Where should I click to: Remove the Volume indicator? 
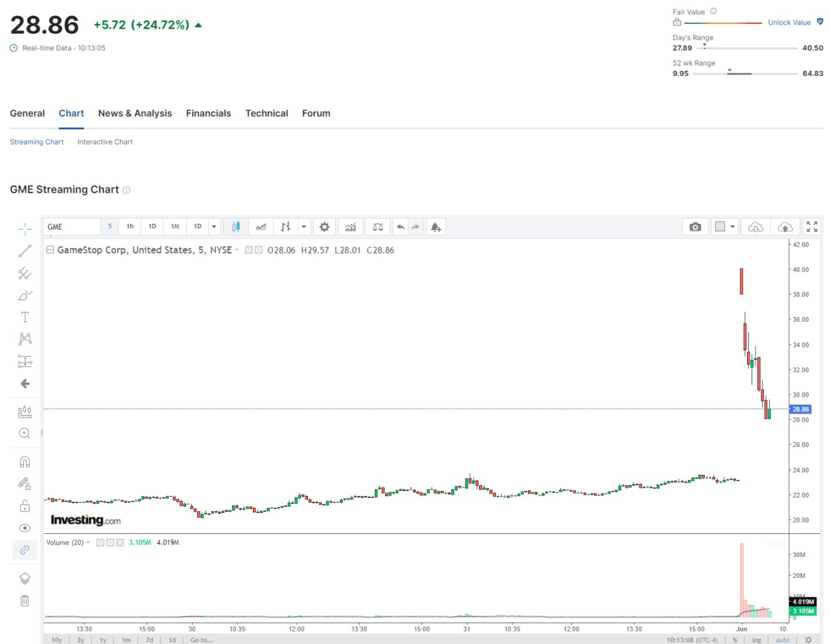120,543
